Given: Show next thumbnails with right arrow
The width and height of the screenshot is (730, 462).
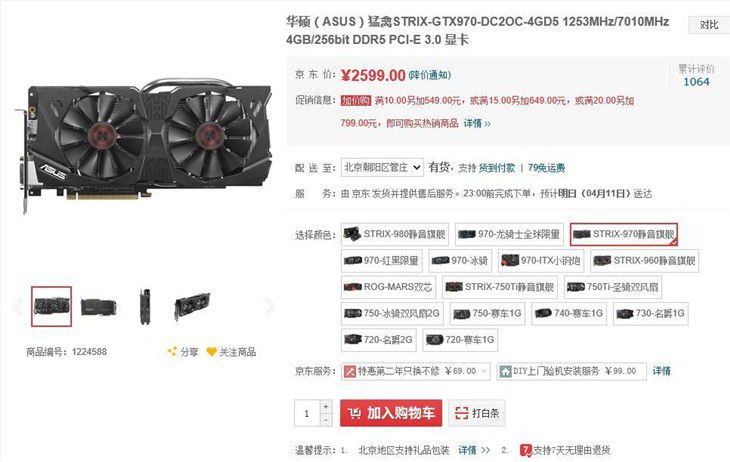Looking at the screenshot, I should (x=270, y=306).
